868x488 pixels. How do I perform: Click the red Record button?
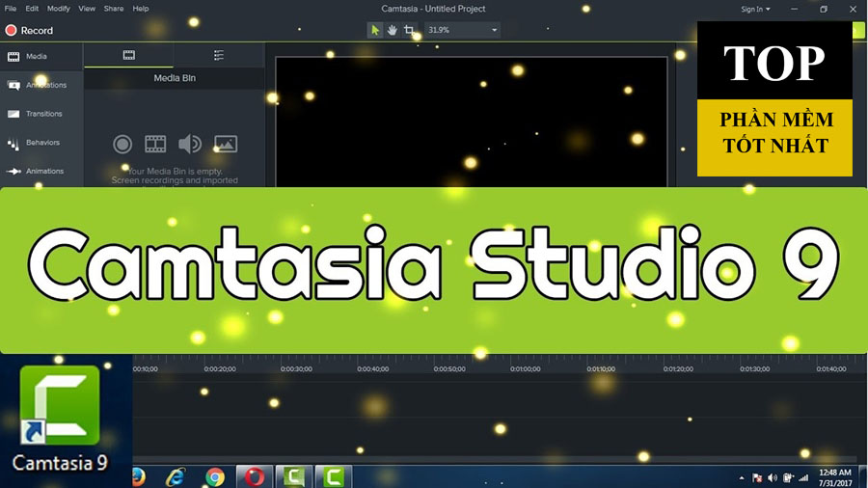point(29,31)
